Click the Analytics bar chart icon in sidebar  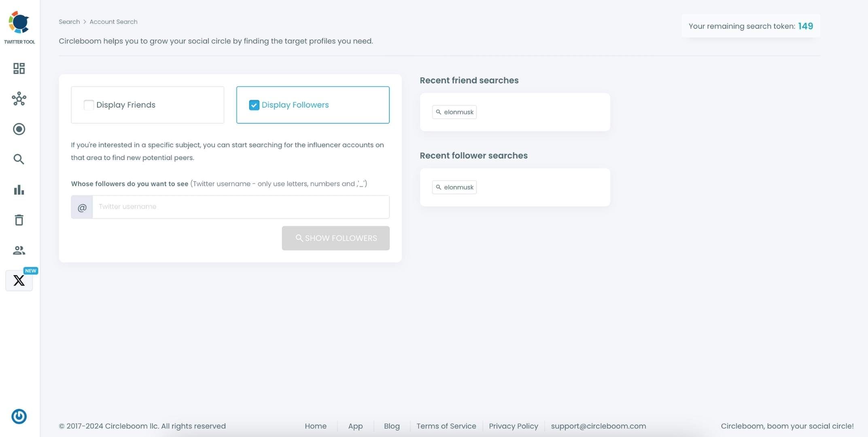pyautogui.click(x=18, y=190)
